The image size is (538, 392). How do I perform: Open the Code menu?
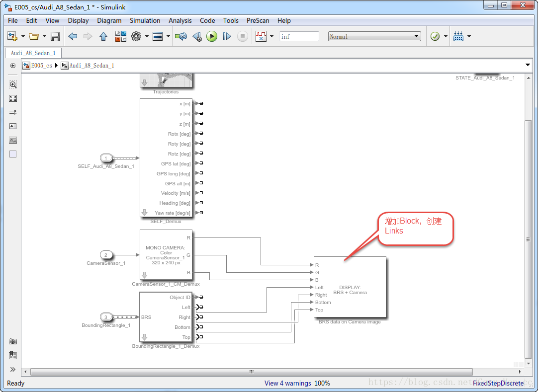tap(207, 20)
